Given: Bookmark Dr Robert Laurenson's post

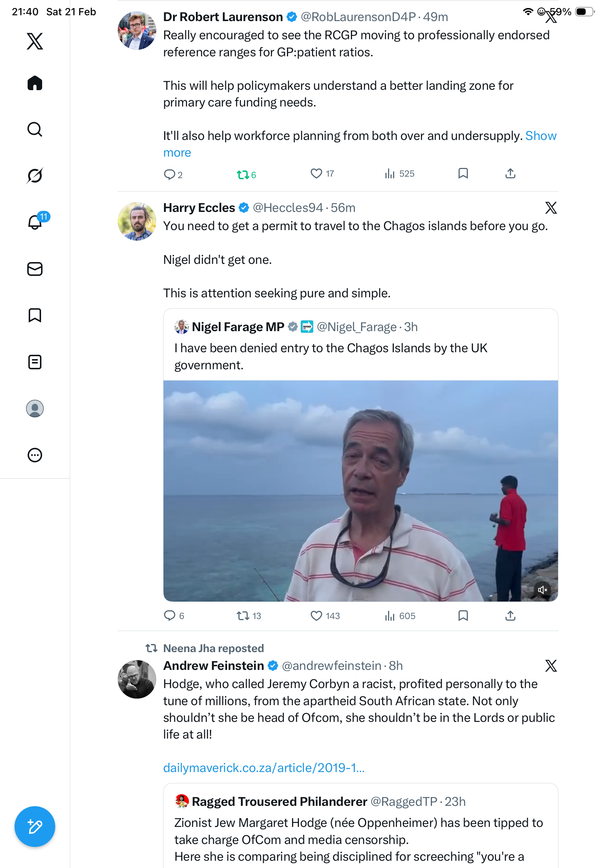Looking at the screenshot, I should coord(463,173).
